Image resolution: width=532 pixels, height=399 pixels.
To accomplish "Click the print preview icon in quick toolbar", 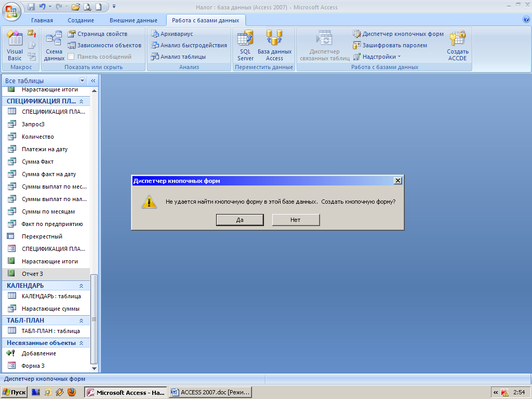I will point(87,6).
